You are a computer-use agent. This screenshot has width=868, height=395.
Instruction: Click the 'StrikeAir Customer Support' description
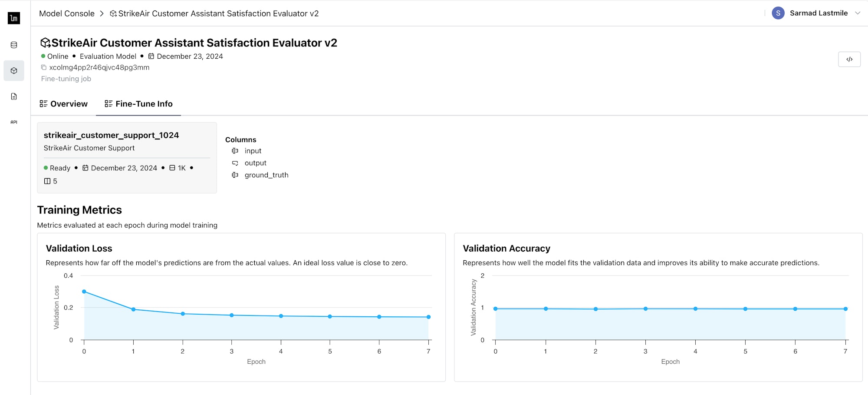[x=89, y=148]
